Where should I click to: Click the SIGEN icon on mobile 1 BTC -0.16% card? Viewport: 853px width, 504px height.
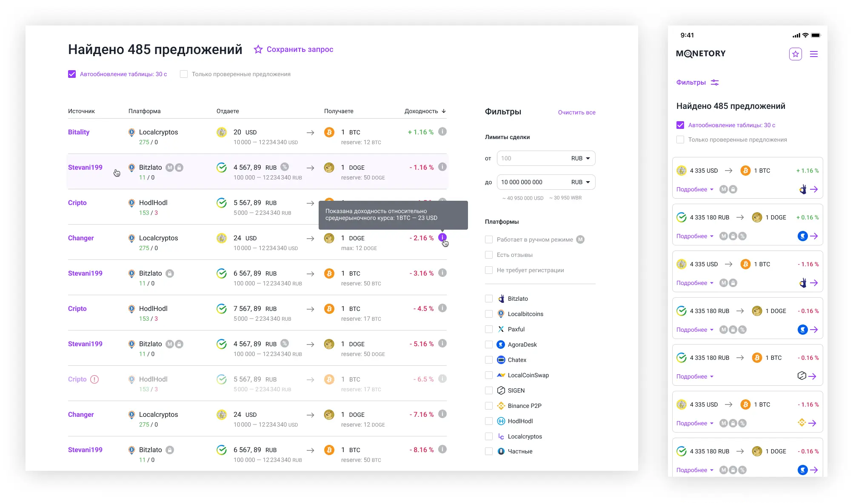pyautogui.click(x=802, y=376)
